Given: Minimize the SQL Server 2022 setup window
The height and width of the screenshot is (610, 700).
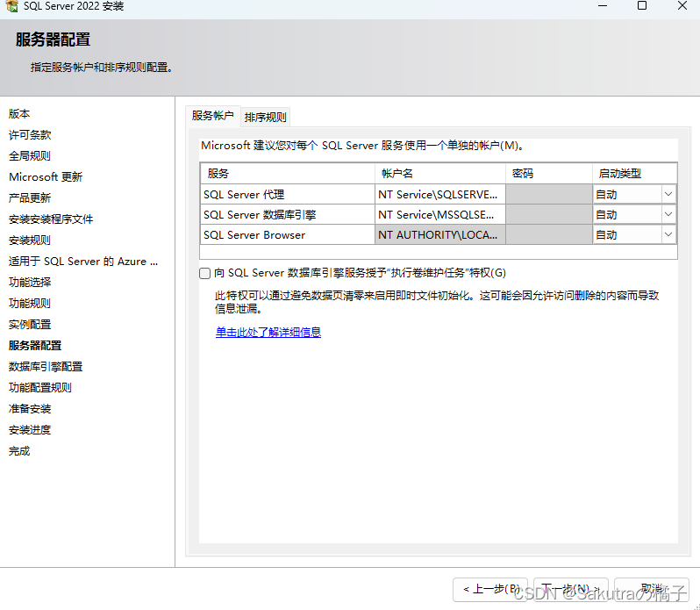Looking at the screenshot, I should click(603, 6).
